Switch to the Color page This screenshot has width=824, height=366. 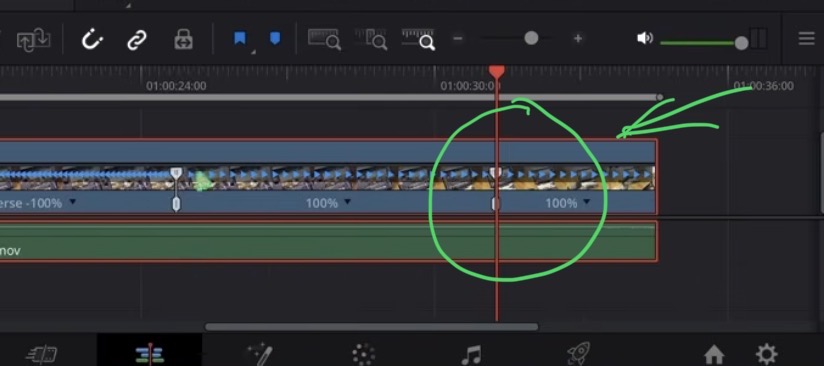pos(364,354)
